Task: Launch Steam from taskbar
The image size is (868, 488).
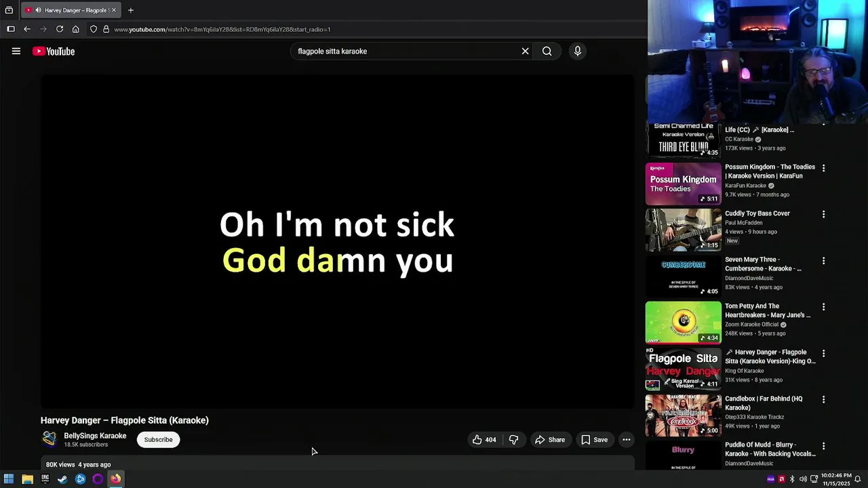Action: [x=62, y=479]
